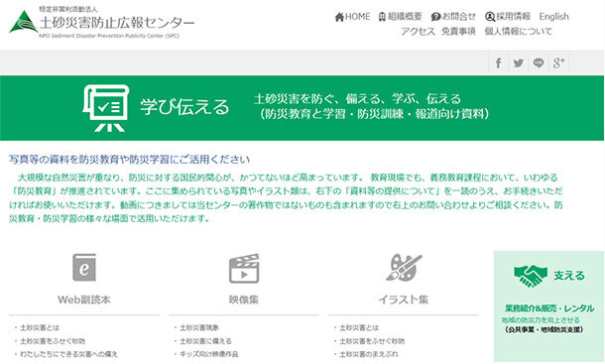Switch the site to English
The height and width of the screenshot is (364, 605).
coord(553,17)
